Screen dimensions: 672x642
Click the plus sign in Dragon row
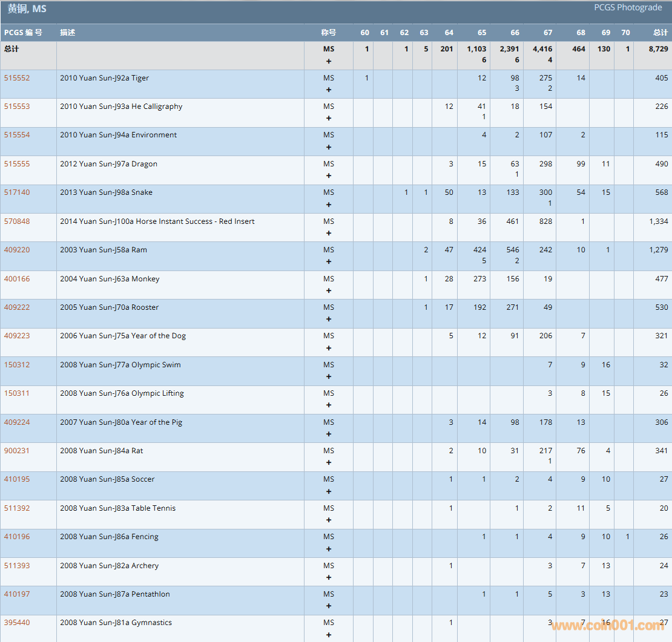[329, 175]
